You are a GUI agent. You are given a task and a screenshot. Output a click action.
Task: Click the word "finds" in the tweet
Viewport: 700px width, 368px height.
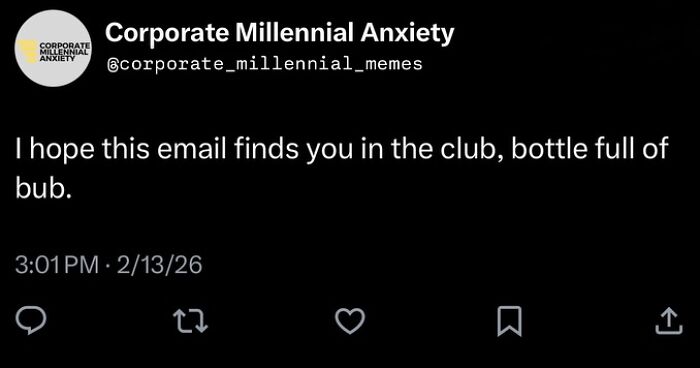[x=266, y=148]
